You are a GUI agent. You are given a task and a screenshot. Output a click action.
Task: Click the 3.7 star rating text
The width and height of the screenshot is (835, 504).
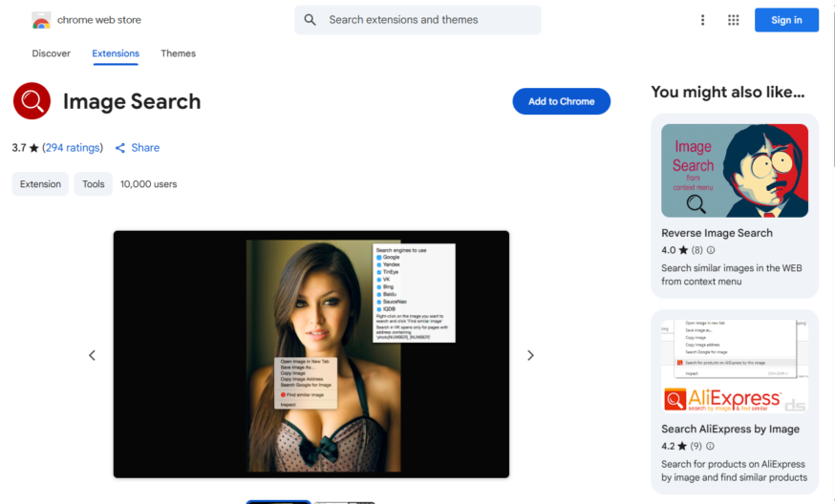(x=25, y=148)
